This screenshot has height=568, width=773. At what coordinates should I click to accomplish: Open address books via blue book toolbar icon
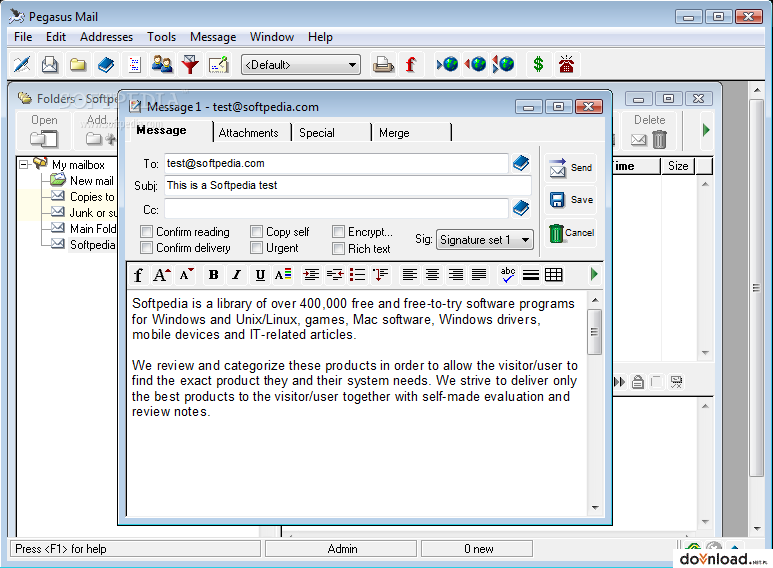point(106,65)
